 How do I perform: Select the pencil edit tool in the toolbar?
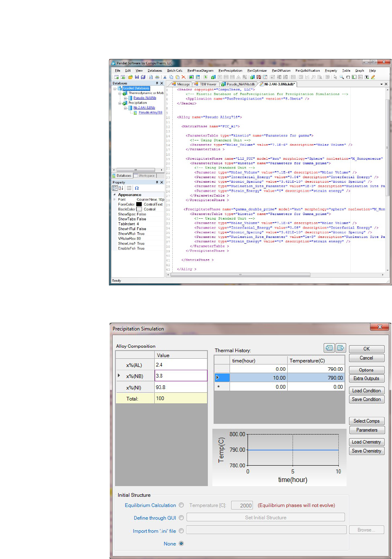click(373, 77)
